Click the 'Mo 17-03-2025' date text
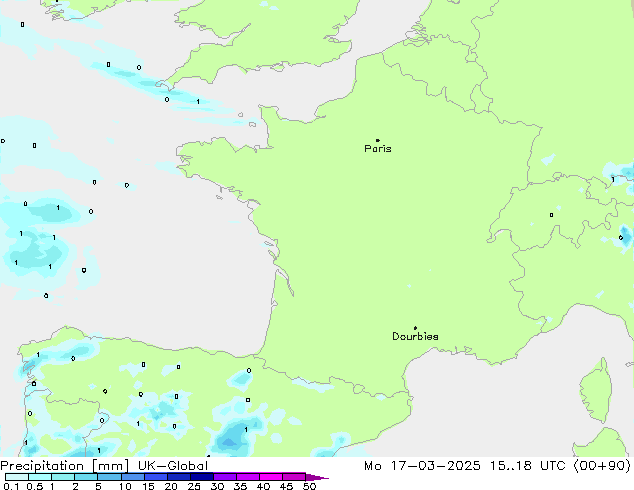 (x=422, y=466)
